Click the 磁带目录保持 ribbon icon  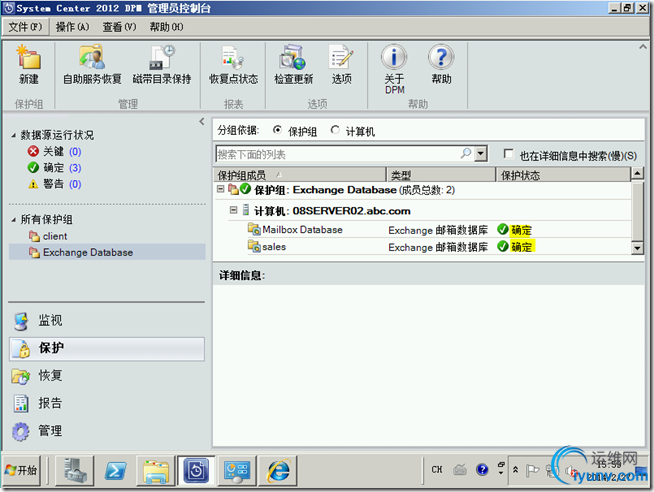pos(162,57)
